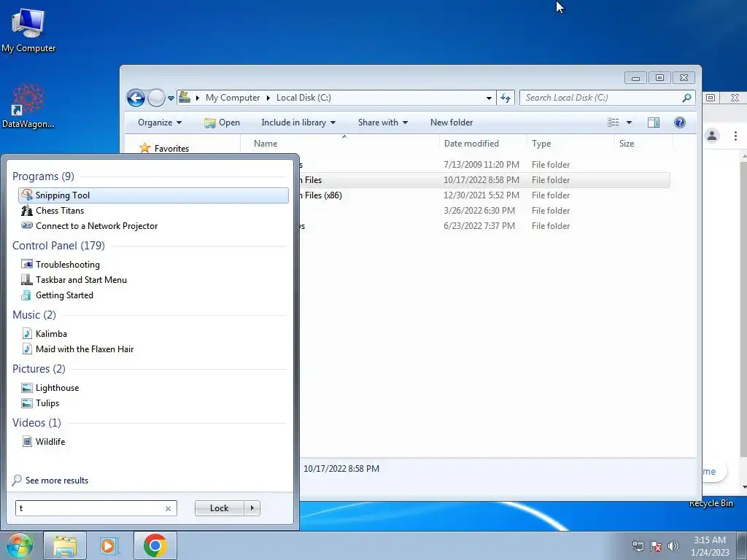Click the Control Panel (179) header

[x=58, y=245]
